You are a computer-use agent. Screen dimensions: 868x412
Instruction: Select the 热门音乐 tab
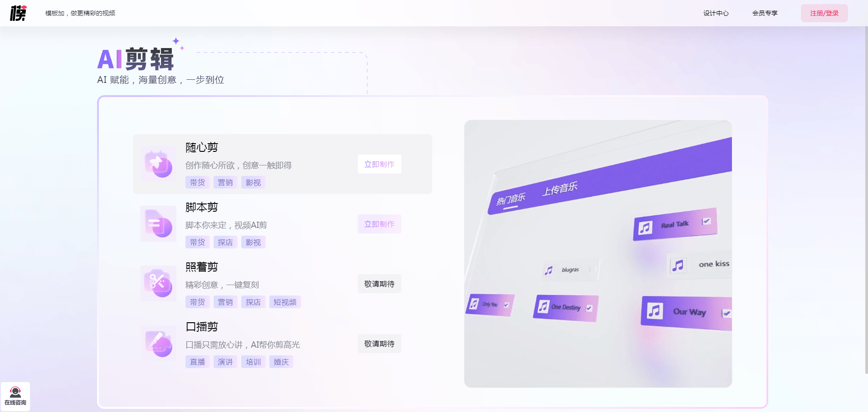click(511, 199)
